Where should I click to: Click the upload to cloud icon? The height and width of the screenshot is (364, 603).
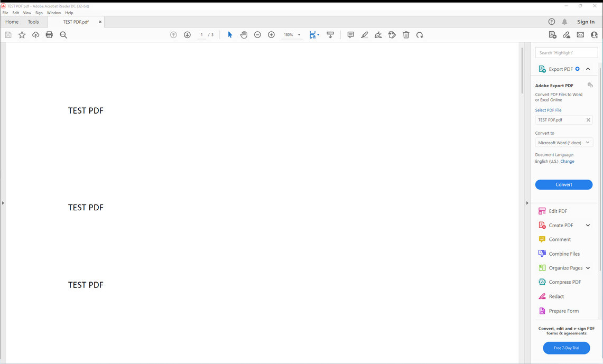pyautogui.click(x=36, y=35)
